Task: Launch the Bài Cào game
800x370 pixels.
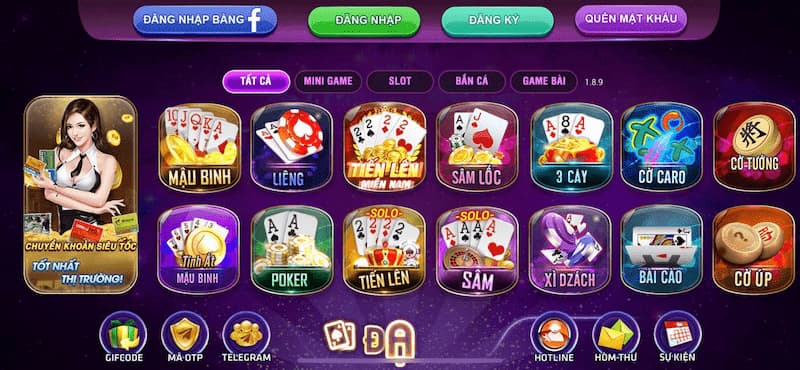Action: (662, 250)
